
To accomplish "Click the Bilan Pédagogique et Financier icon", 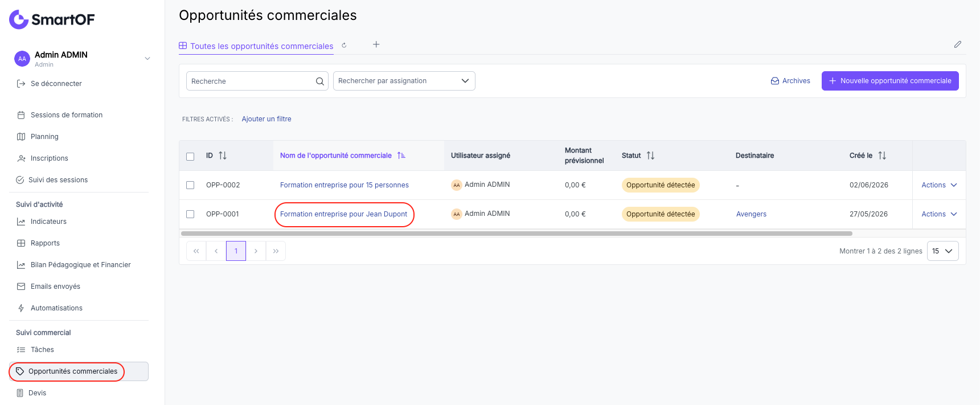I will (x=21, y=265).
